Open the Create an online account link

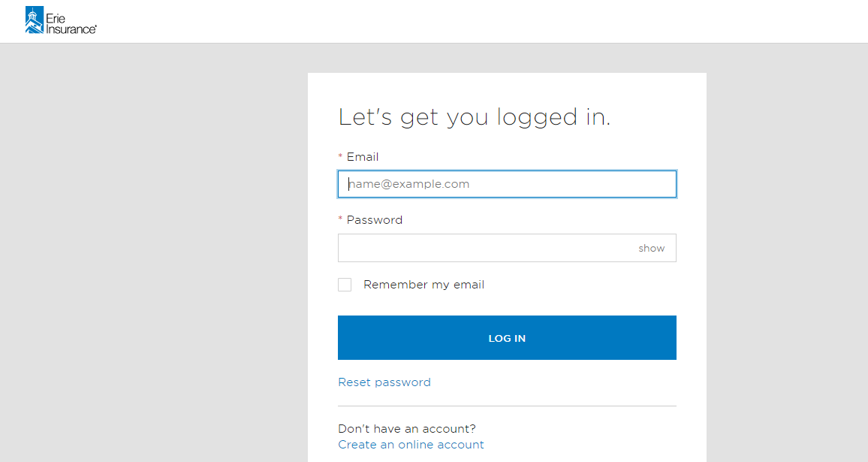tap(411, 445)
